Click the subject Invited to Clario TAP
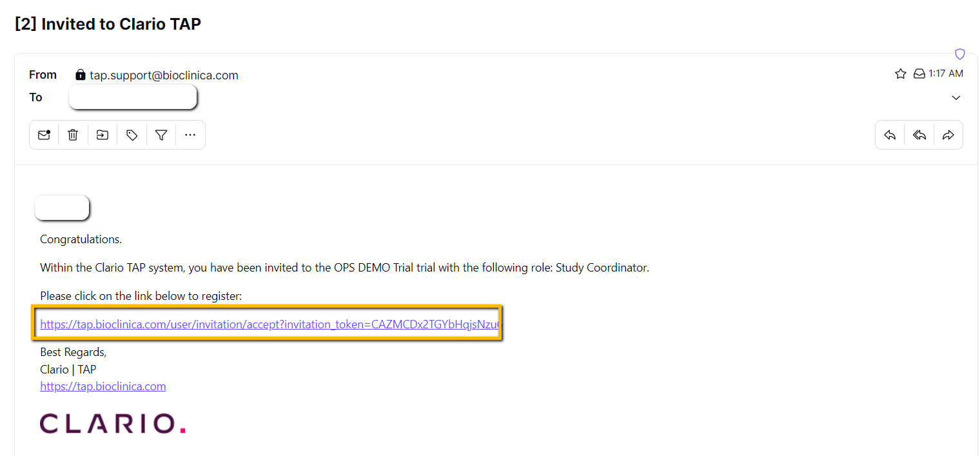 point(107,23)
